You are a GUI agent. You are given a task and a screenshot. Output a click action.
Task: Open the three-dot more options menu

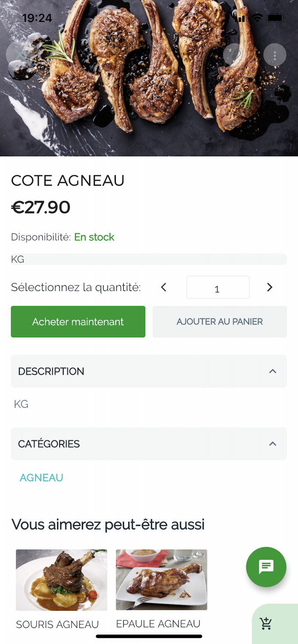coord(275,55)
